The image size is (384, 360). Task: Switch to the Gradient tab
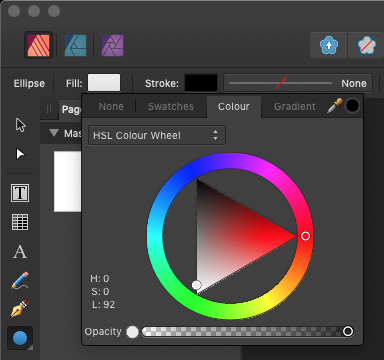tap(295, 106)
